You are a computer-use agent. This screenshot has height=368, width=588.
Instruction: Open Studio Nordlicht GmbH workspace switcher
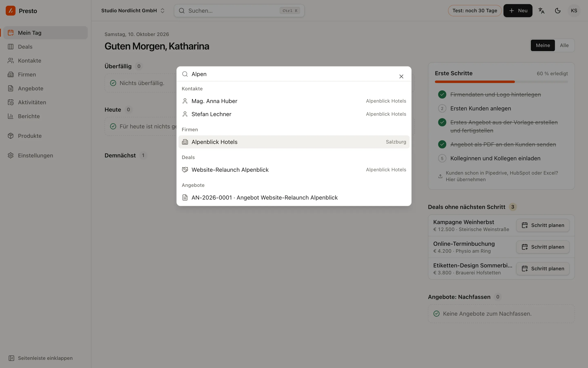point(133,11)
